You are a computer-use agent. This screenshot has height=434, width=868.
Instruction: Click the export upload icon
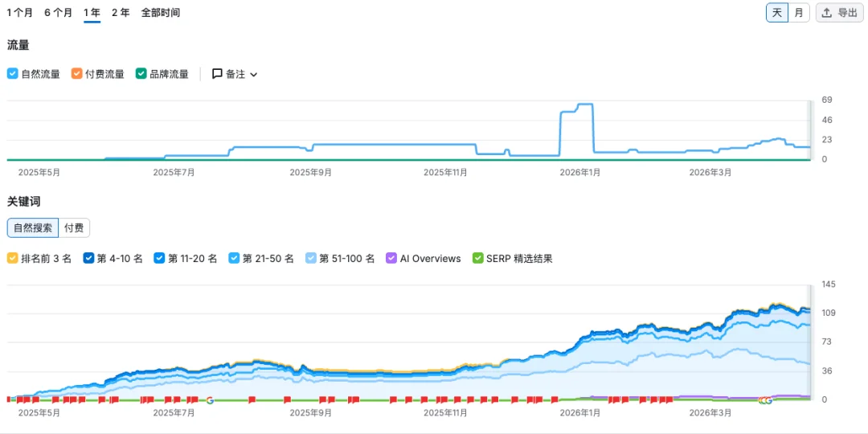[x=826, y=13]
